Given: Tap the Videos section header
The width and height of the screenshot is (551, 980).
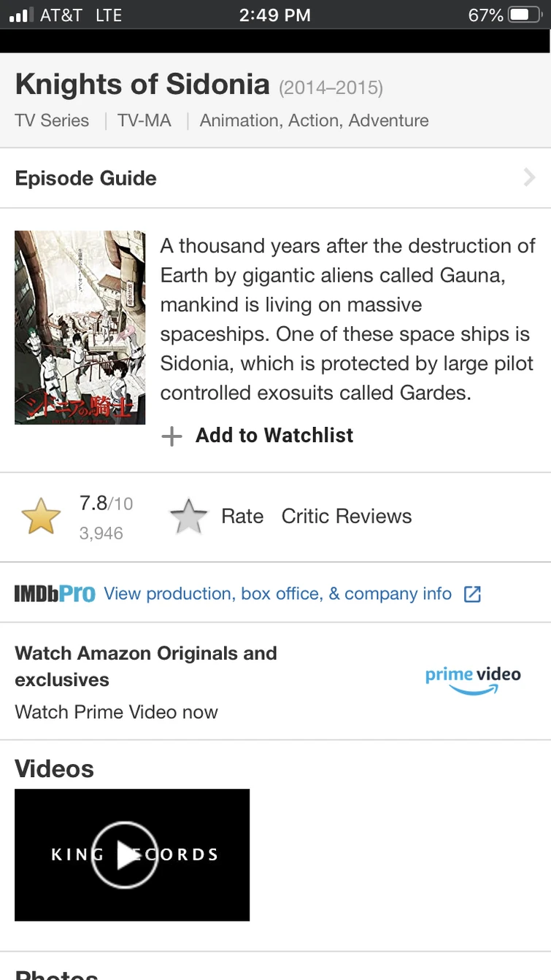Looking at the screenshot, I should pyautogui.click(x=55, y=768).
